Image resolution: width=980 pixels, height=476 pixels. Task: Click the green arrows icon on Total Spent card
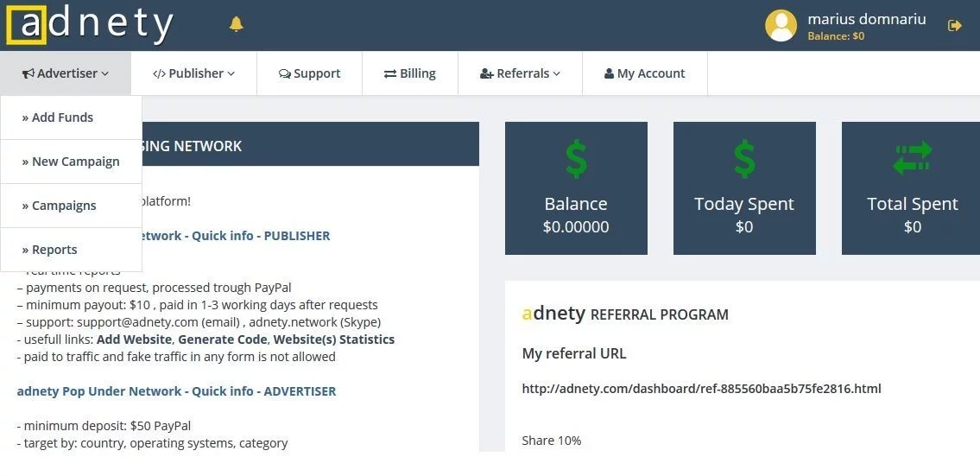click(913, 157)
